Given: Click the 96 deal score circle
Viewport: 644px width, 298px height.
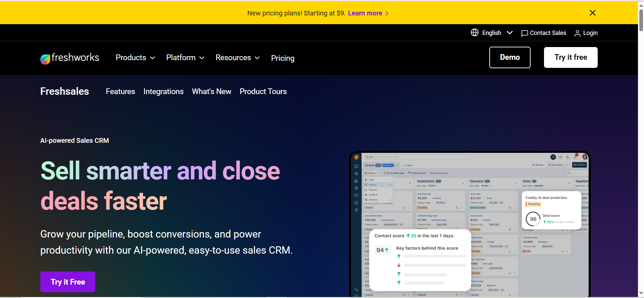Looking at the screenshot, I should (x=533, y=219).
